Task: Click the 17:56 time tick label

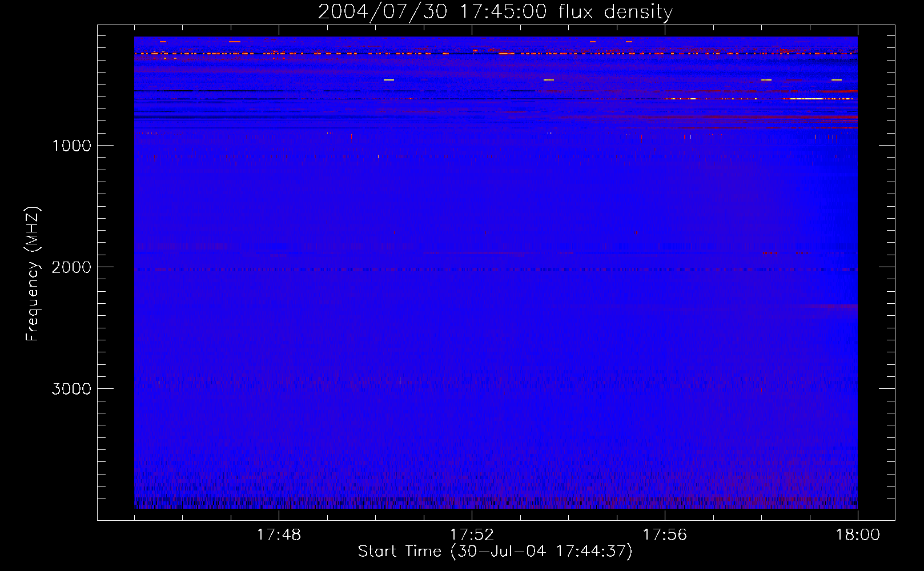Action: pyautogui.click(x=665, y=535)
